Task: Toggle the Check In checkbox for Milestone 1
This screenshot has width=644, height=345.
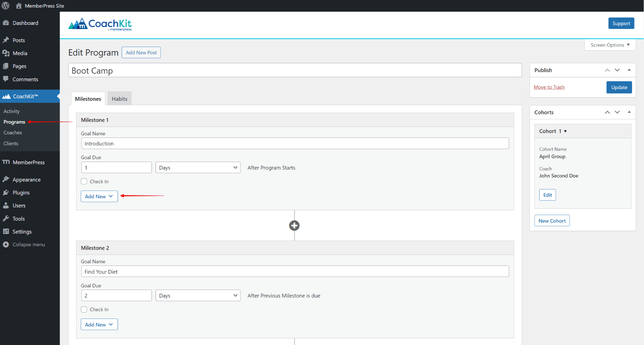Action: tap(84, 181)
